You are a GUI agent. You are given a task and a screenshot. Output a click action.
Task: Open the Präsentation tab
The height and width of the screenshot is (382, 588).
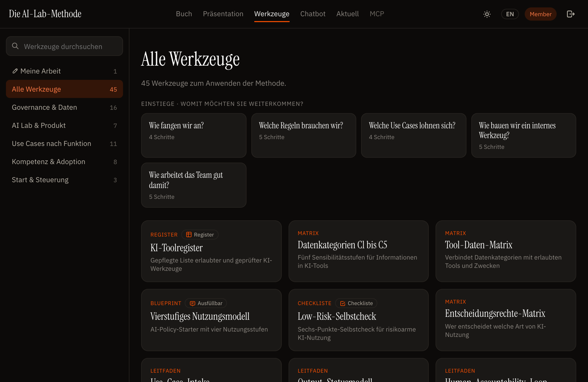(x=223, y=14)
